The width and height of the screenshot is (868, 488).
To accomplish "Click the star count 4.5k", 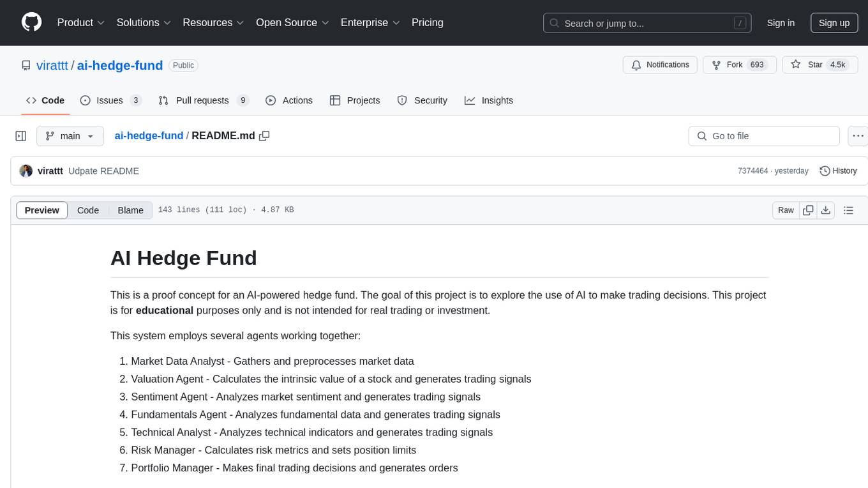I will click(837, 65).
